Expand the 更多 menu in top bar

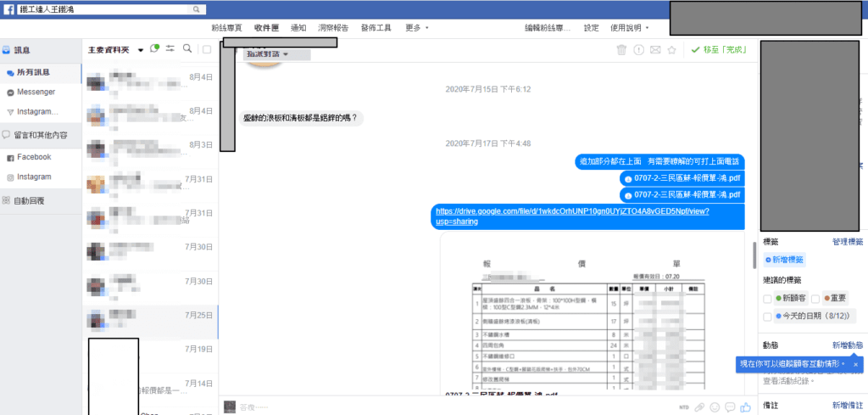tap(416, 27)
